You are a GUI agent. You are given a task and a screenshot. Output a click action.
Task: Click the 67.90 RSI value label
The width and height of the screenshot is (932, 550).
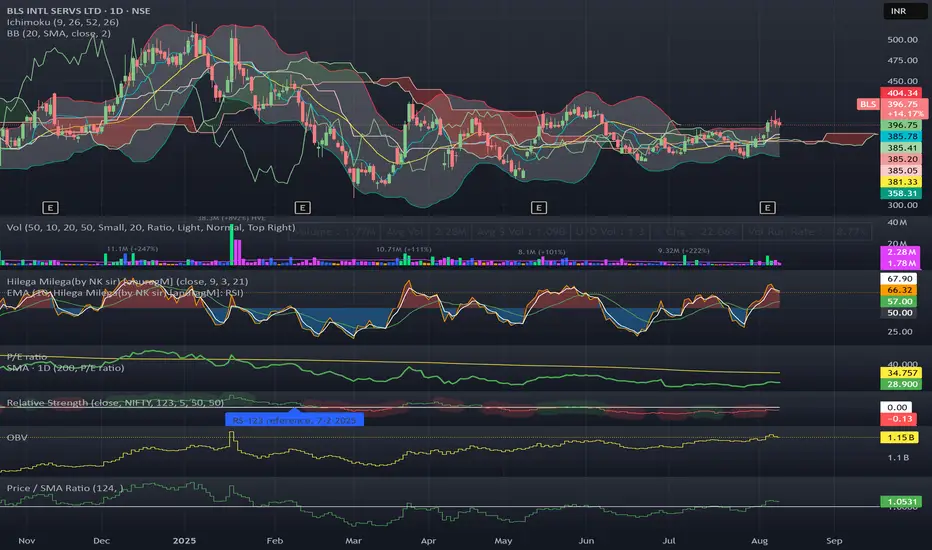(899, 278)
